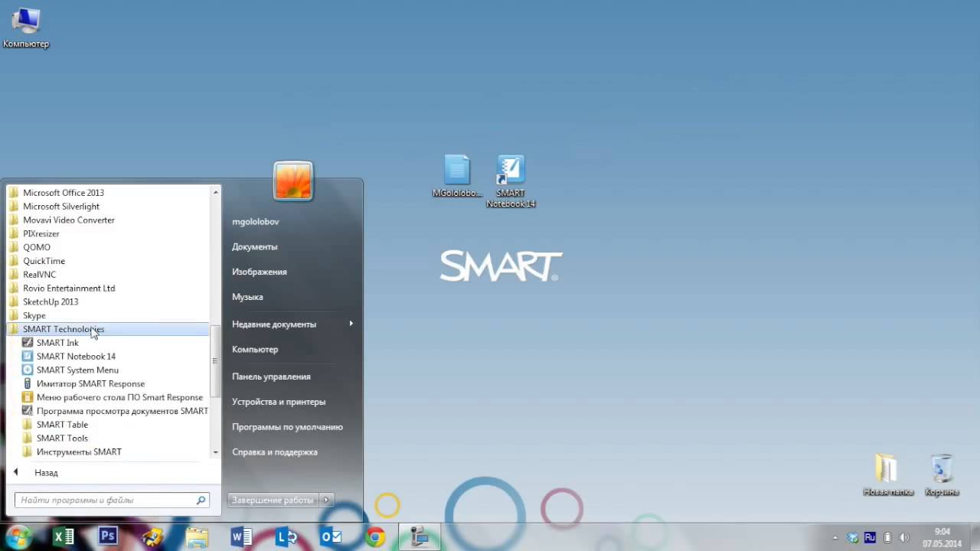Click the user account picture with the flower
Screen dimensions: 980x551
[x=292, y=181]
